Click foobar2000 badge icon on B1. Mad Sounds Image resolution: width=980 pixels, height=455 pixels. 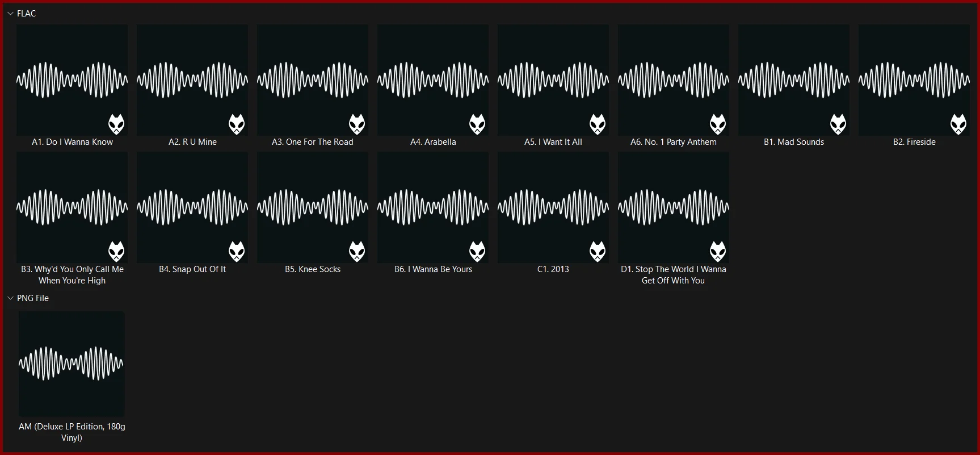[838, 124]
